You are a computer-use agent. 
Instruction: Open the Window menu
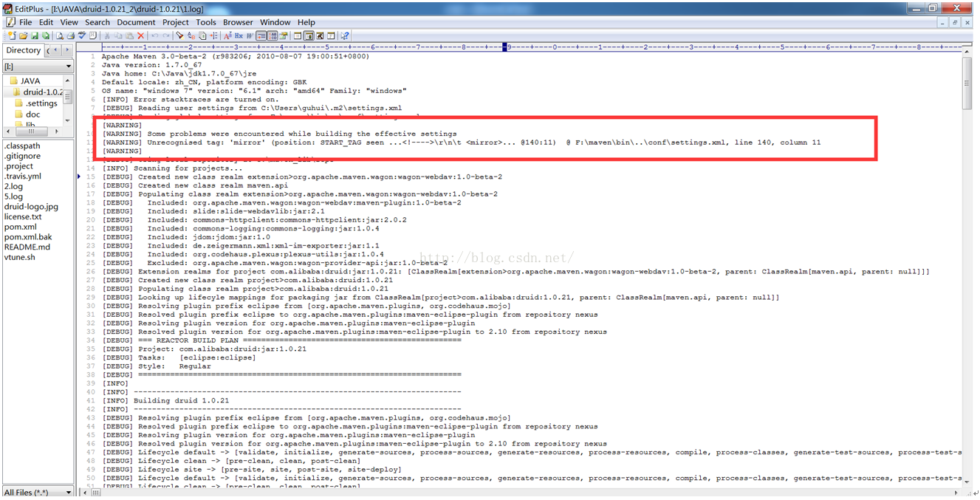point(275,22)
